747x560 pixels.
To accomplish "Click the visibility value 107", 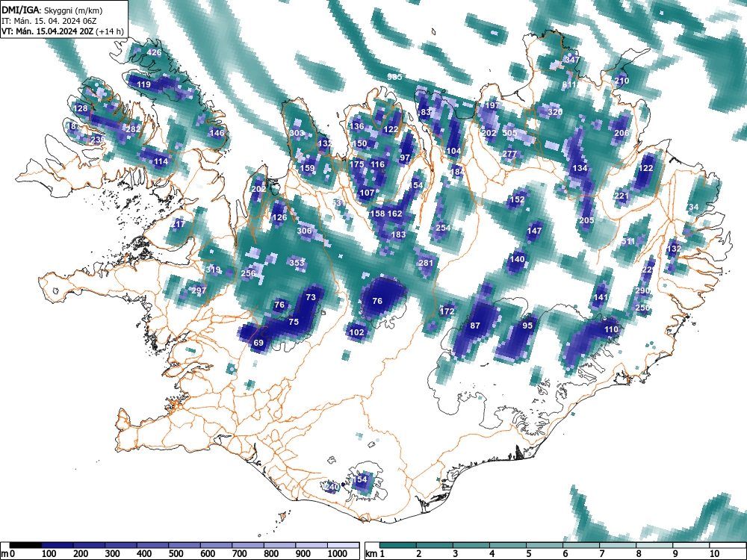I will 367,193.
